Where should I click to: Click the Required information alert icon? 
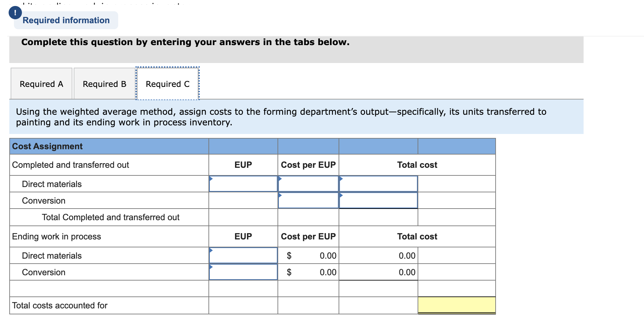pyautogui.click(x=15, y=13)
